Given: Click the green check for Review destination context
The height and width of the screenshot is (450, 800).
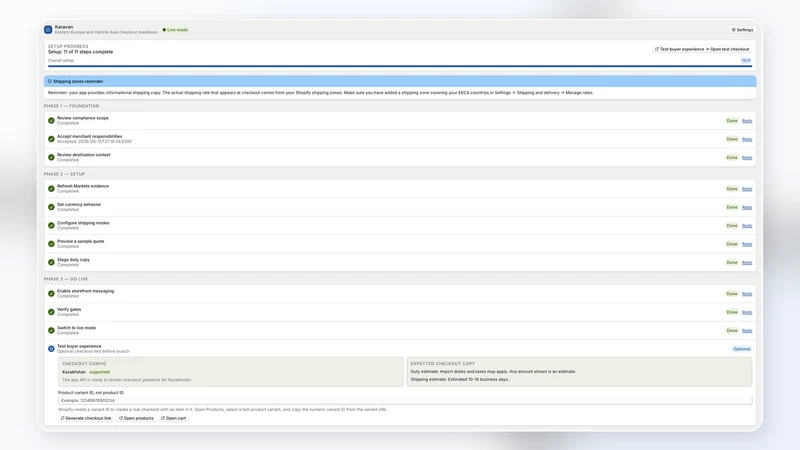Looking at the screenshot, I should click(51, 157).
